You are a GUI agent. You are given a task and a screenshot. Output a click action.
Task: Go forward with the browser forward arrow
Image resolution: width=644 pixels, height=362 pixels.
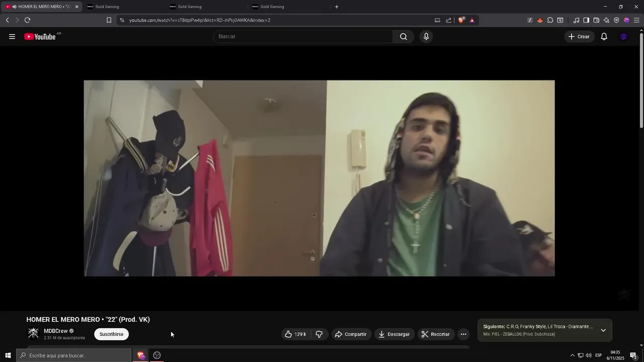[x=17, y=20]
